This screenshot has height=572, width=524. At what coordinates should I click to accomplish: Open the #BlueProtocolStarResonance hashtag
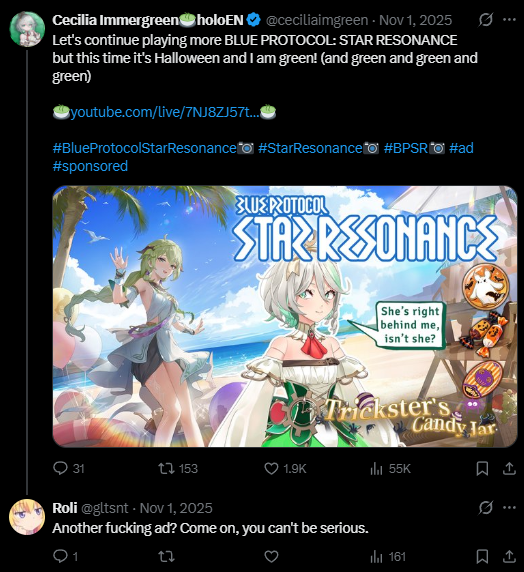[x=145, y=148]
